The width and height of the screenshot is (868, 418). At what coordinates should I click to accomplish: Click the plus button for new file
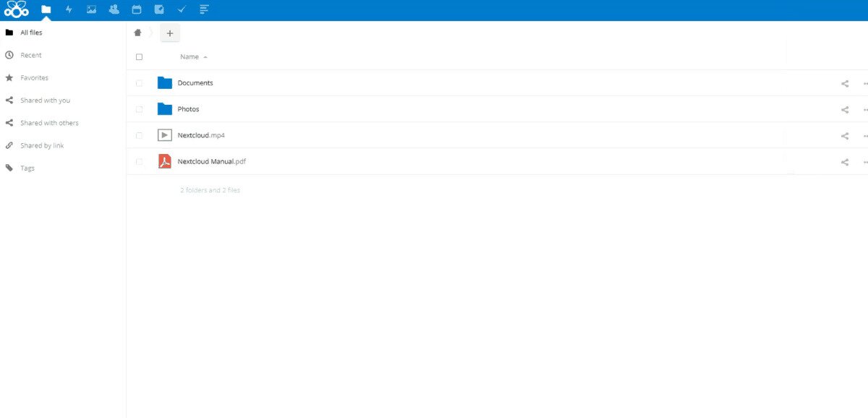coord(170,33)
